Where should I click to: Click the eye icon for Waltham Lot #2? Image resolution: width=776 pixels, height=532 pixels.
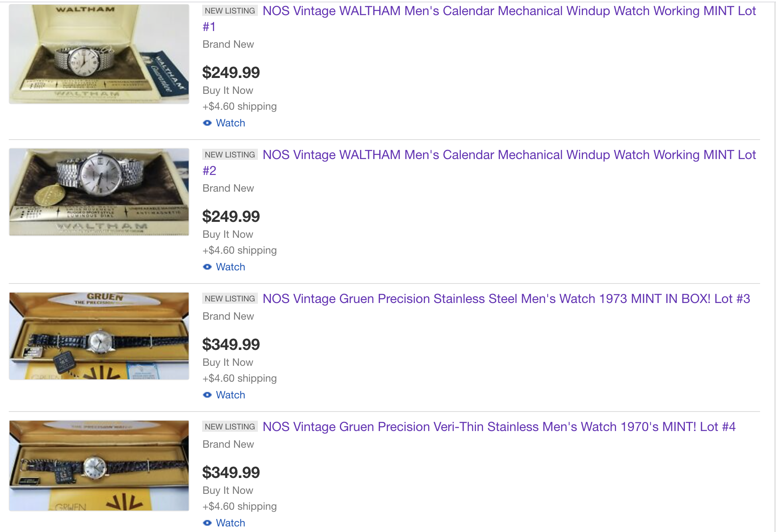pyautogui.click(x=207, y=267)
